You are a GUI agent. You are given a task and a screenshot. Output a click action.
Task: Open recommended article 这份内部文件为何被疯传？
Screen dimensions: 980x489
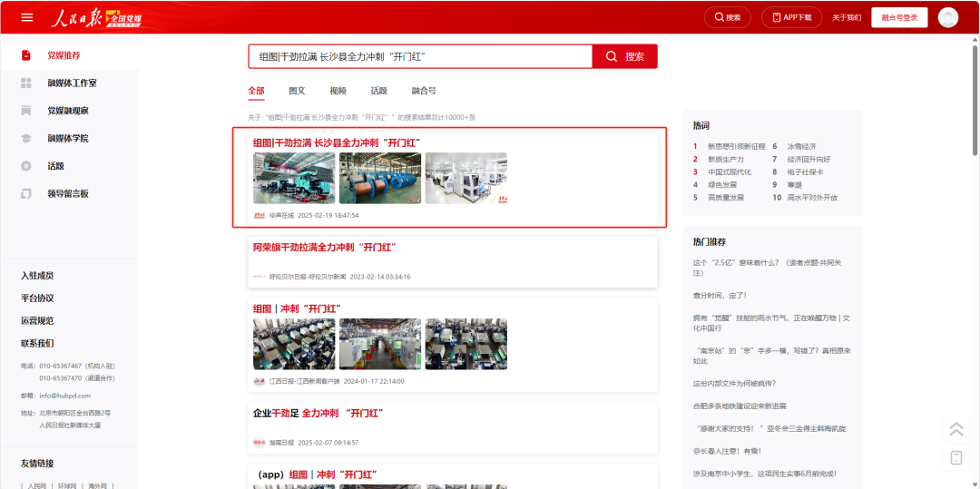click(x=734, y=383)
